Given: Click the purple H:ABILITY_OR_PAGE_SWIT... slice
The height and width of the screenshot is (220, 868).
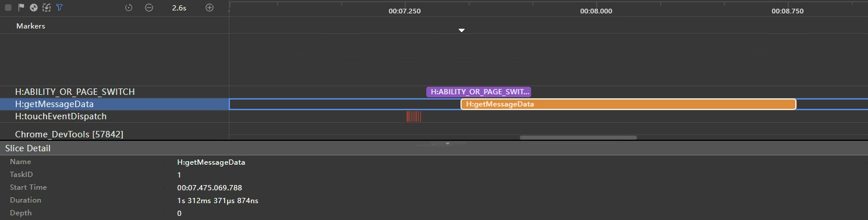Looking at the screenshot, I should pos(479,92).
